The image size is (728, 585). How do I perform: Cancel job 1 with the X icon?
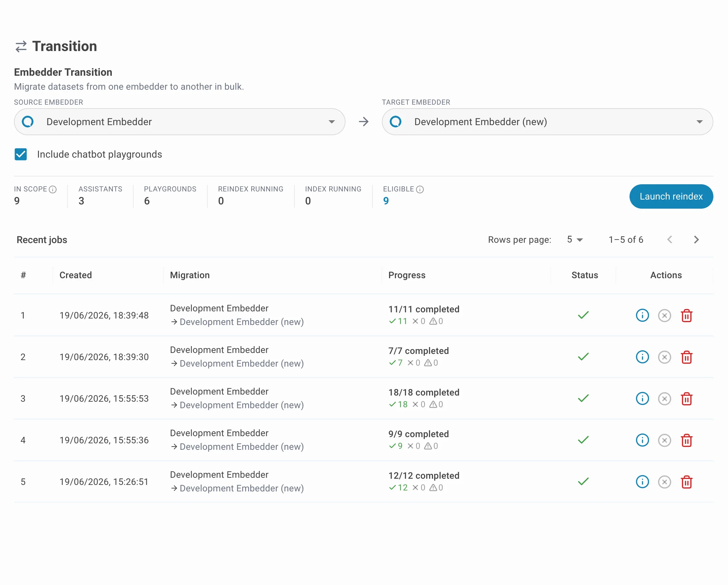[x=665, y=316]
